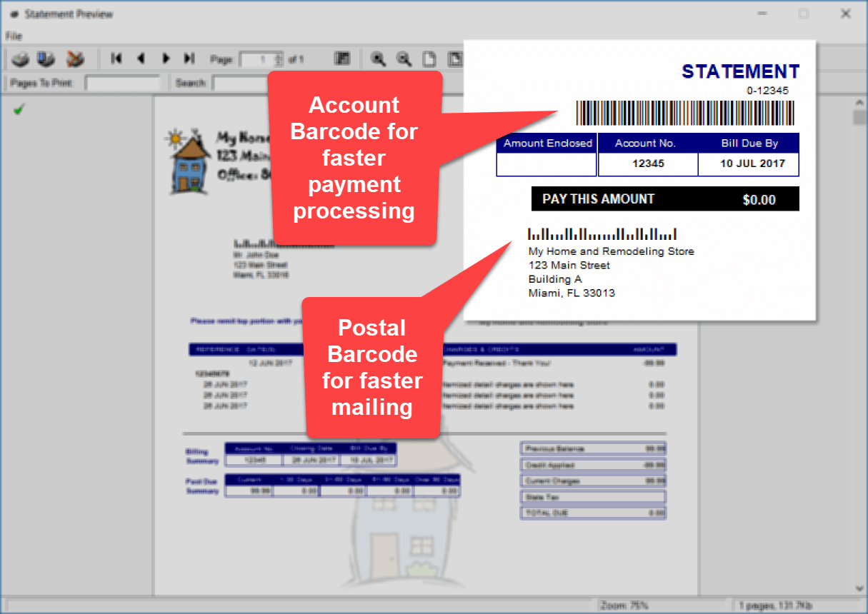
Task: Click the 'State Tax' row
Action: coord(594,497)
